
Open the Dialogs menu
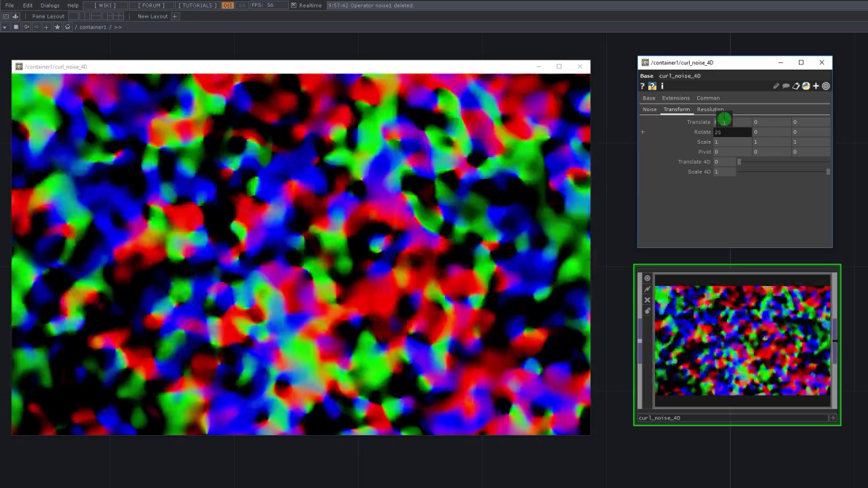[50, 5]
